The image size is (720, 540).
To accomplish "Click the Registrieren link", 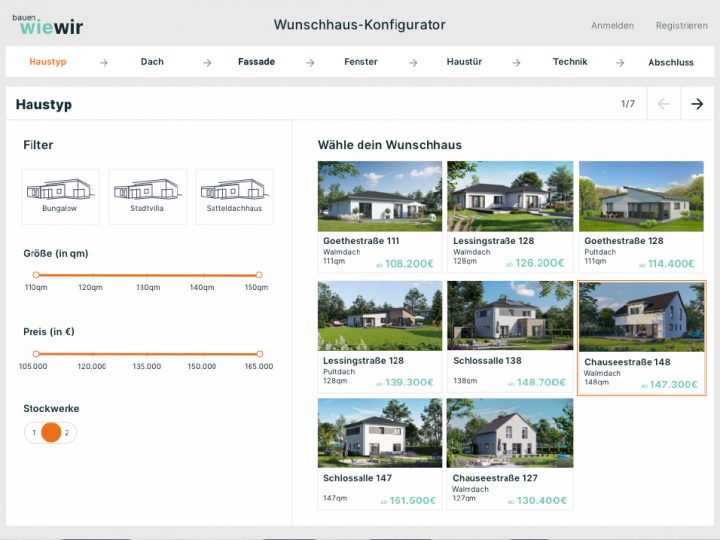I will pyautogui.click(x=681, y=26).
